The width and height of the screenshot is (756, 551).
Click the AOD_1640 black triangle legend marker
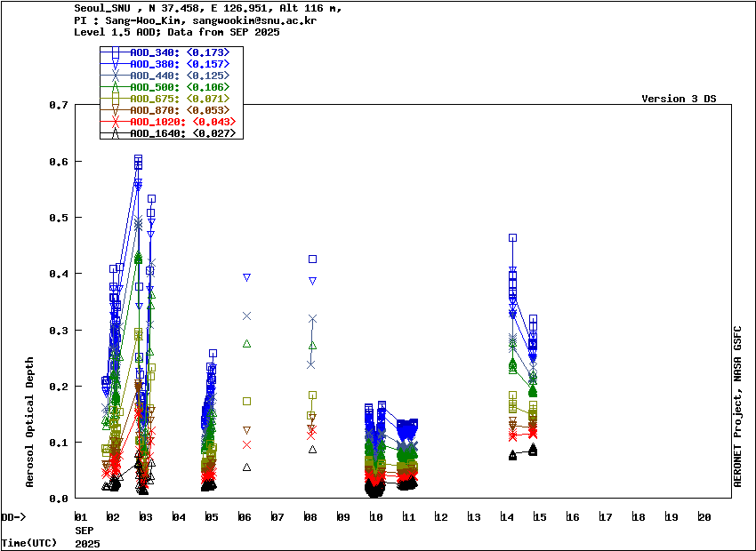115,133
